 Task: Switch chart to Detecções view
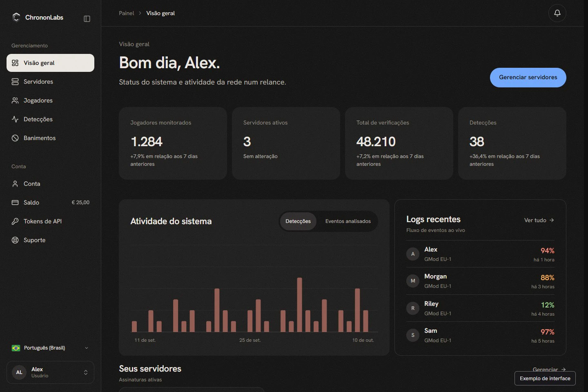tap(298, 221)
